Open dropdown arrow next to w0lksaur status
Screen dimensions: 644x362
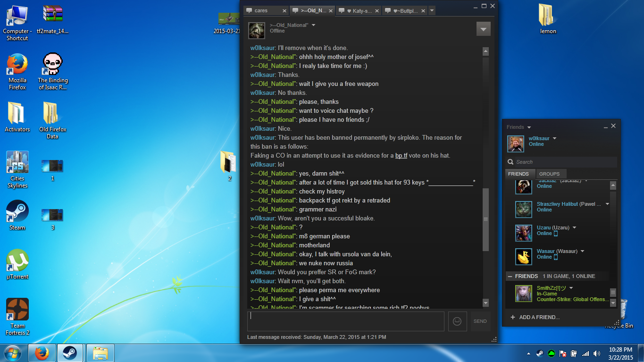[x=554, y=138]
